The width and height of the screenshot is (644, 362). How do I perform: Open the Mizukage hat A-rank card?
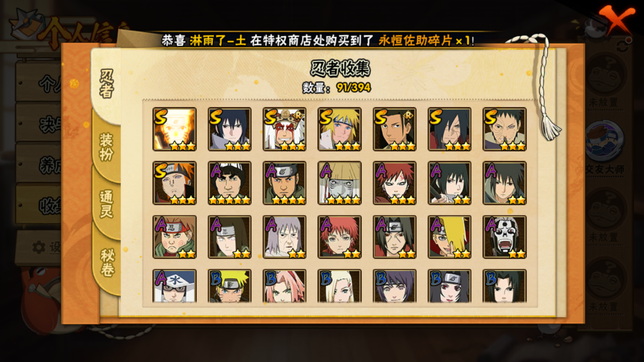(x=174, y=286)
